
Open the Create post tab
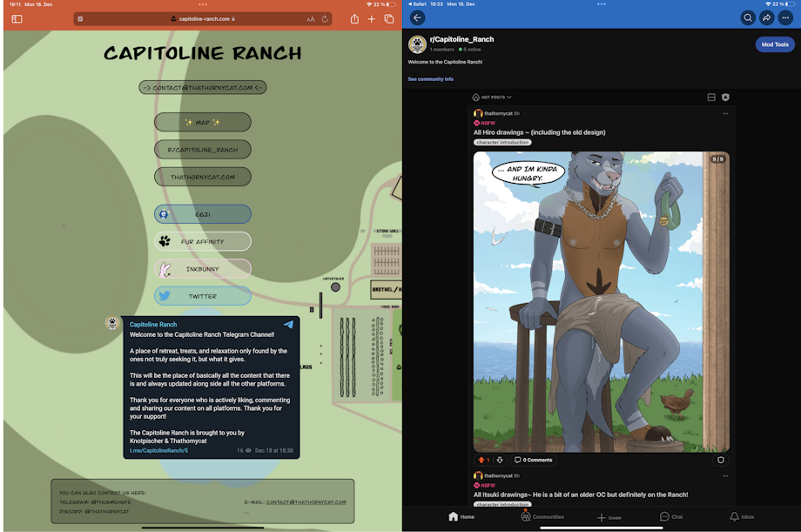[x=609, y=517]
